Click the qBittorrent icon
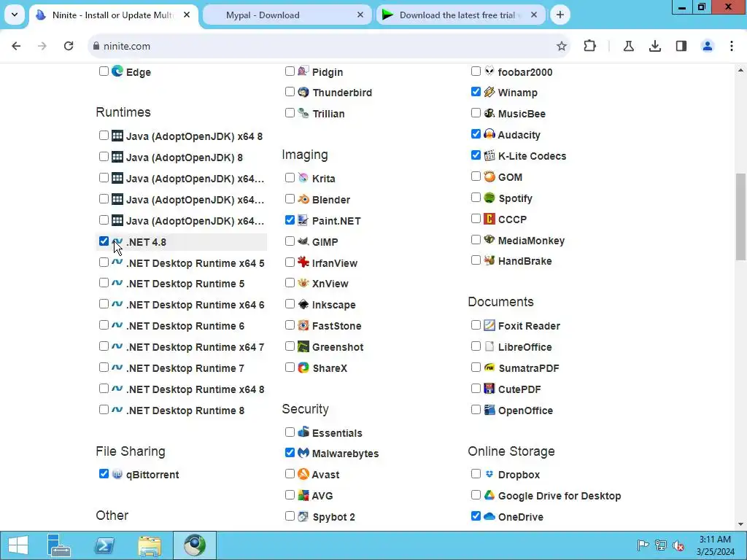This screenshot has height=560, width=747. [117, 474]
